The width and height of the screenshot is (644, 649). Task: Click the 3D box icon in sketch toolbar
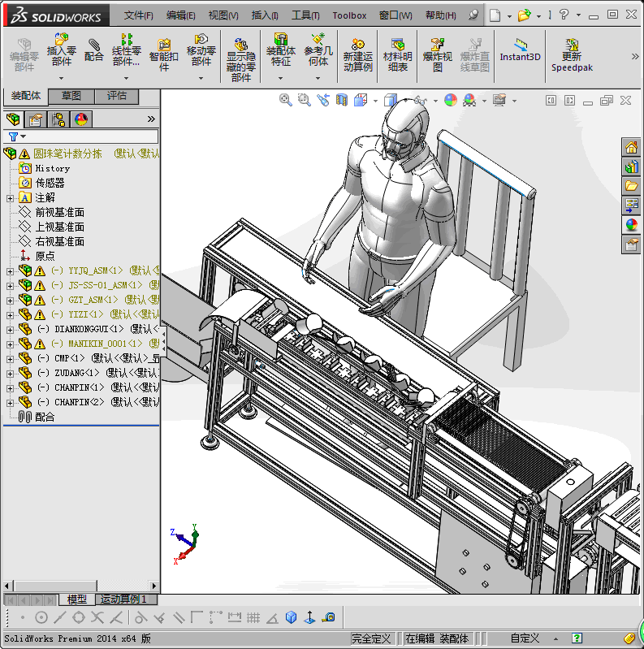291,617
